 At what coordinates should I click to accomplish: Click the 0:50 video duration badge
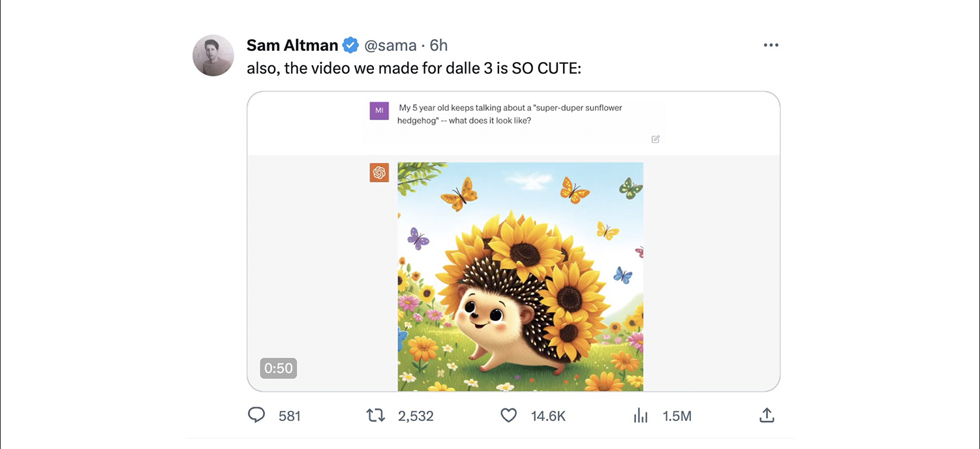[279, 368]
